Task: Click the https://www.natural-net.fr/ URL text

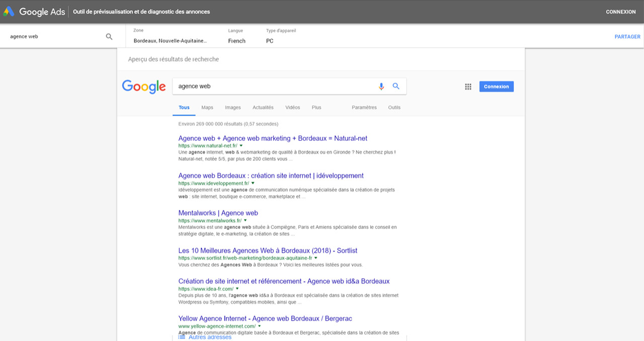Action: [x=208, y=146]
